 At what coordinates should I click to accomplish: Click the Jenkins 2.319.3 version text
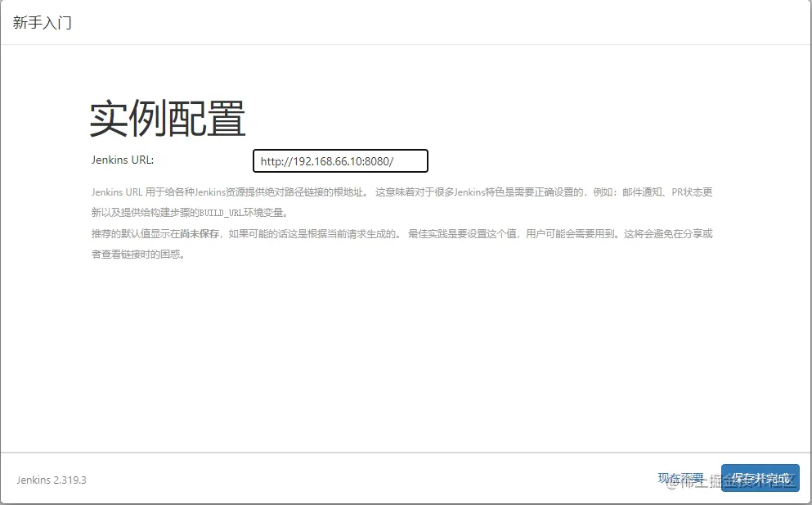click(x=52, y=480)
